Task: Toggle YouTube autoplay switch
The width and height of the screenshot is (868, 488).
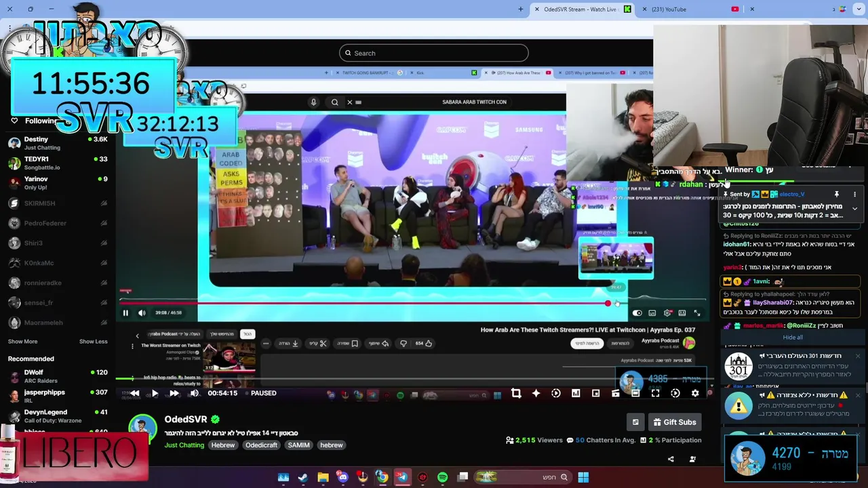Action: click(637, 313)
